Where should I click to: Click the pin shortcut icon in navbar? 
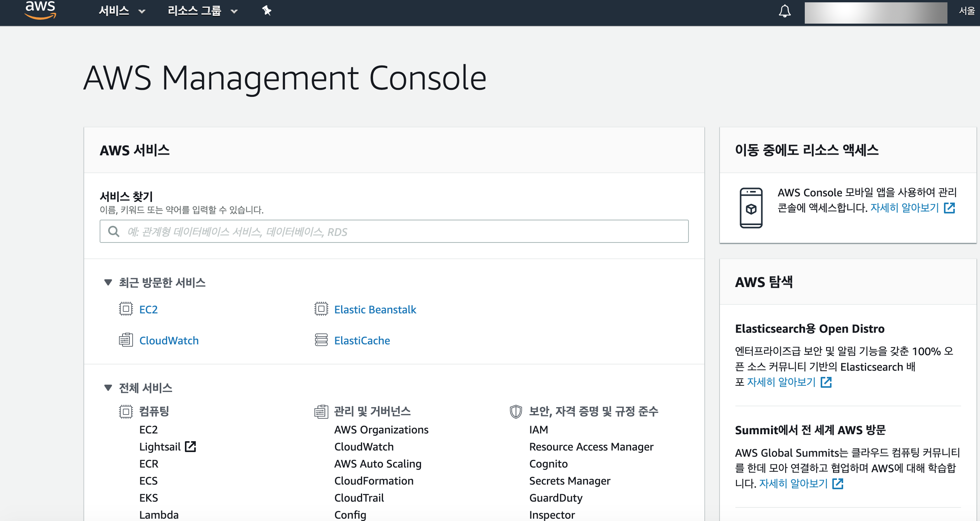point(266,11)
